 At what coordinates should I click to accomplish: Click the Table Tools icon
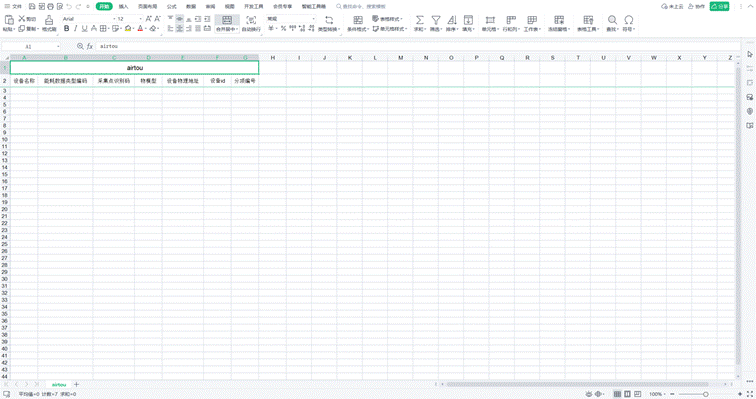coord(588,20)
